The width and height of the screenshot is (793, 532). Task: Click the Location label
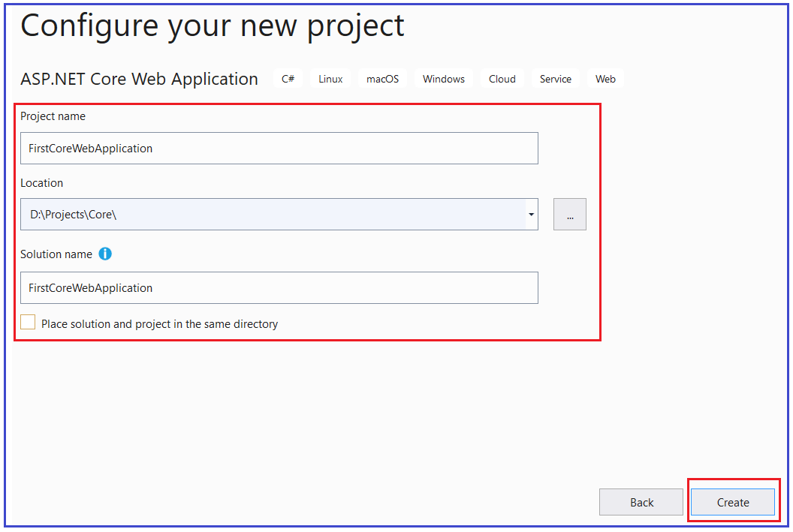point(42,183)
